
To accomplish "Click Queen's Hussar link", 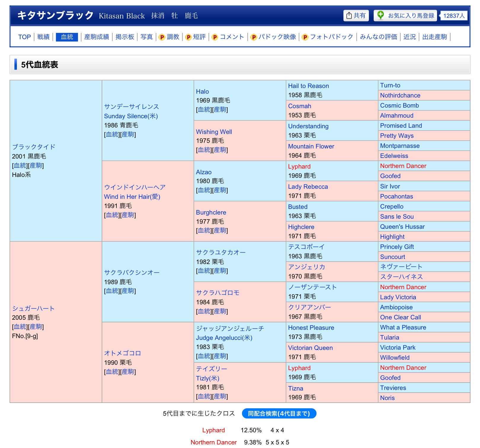I will (x=402, y=227).
